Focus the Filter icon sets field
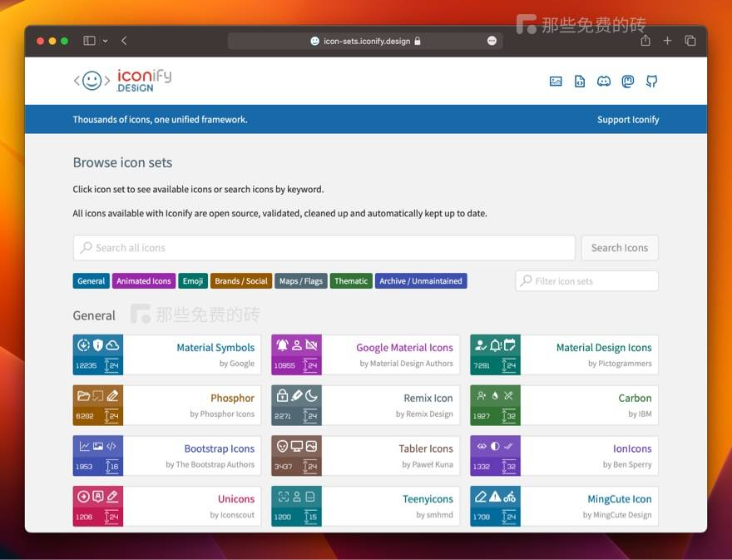The image size is (732, 560). pos(586,280)
